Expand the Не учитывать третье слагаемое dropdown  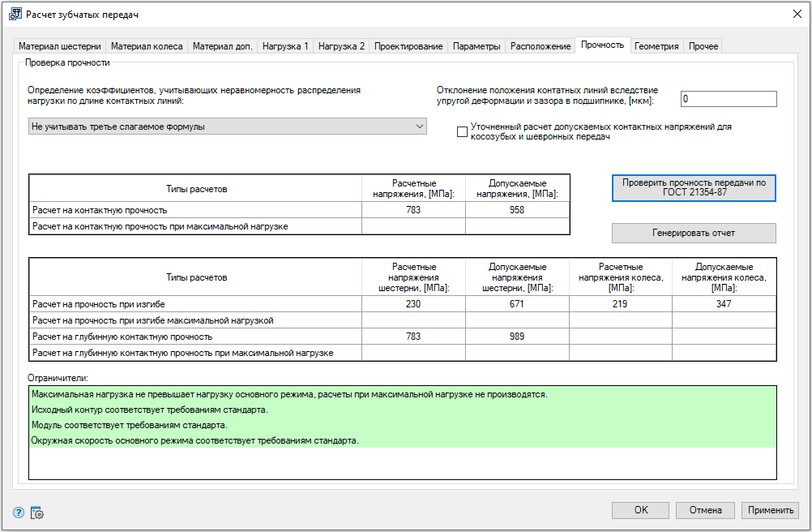(227, 127)
